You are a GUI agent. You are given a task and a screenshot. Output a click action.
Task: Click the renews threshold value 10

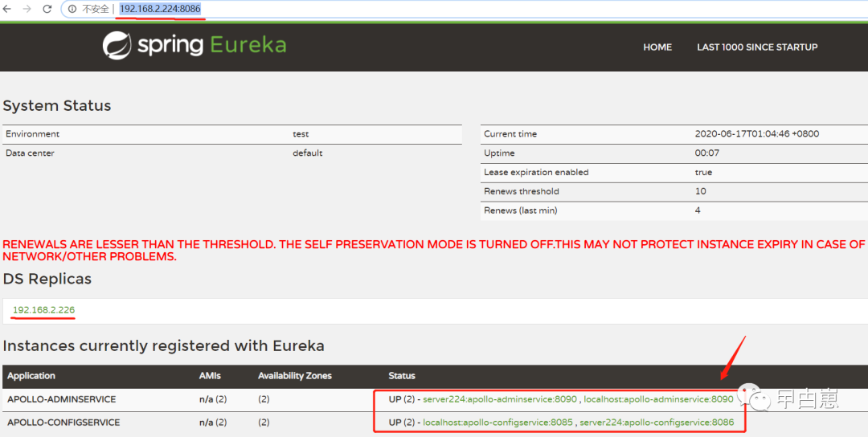click(700, 191)
